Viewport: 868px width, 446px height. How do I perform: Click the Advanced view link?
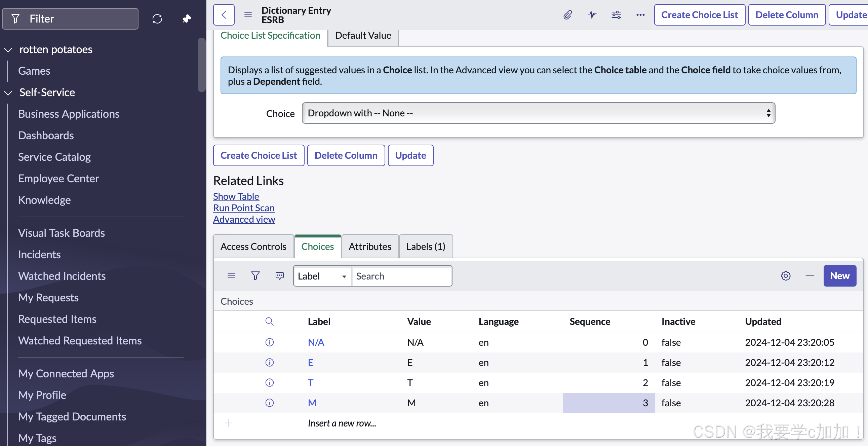(244, 219)
